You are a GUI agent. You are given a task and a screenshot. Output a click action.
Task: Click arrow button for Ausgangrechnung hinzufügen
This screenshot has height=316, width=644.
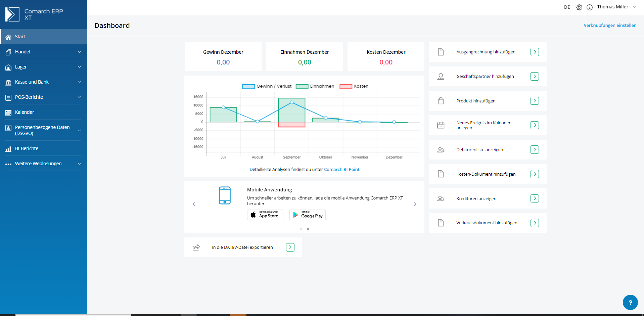click(535, 52)
